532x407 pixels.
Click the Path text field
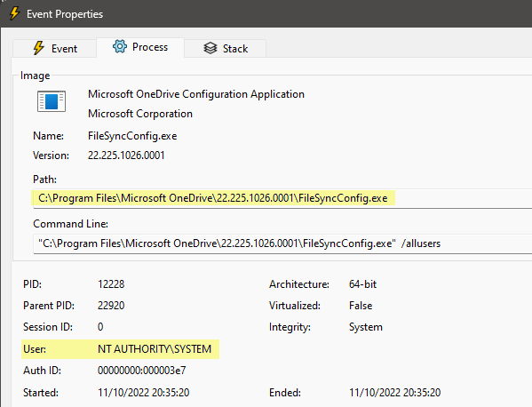click(282, 198)
